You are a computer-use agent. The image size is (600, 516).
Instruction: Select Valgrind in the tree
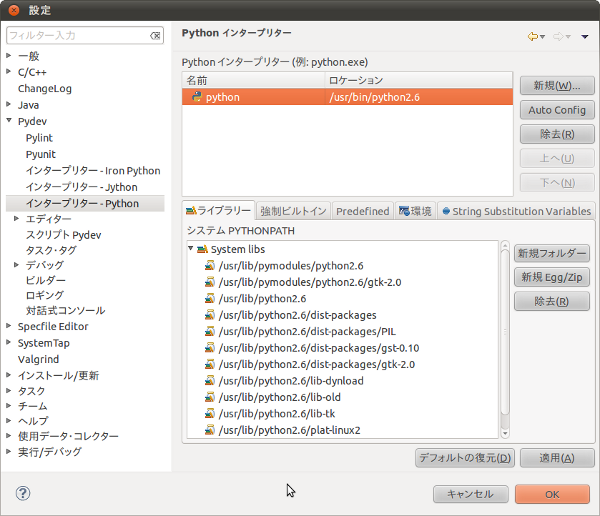(38, 359)
